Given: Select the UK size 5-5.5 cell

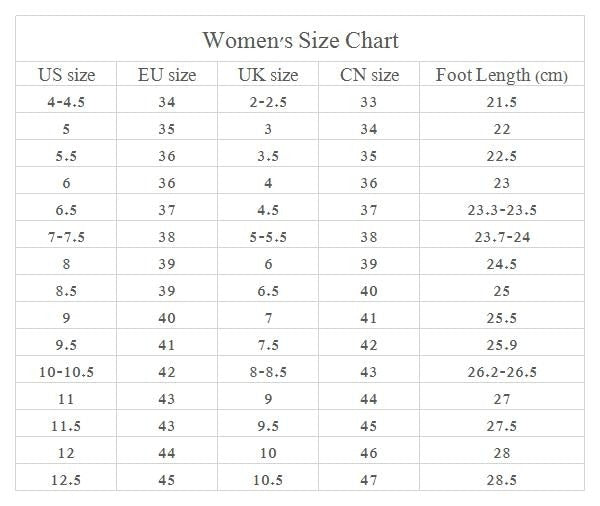Looking at the screenshot, I should tap(268, 237).
